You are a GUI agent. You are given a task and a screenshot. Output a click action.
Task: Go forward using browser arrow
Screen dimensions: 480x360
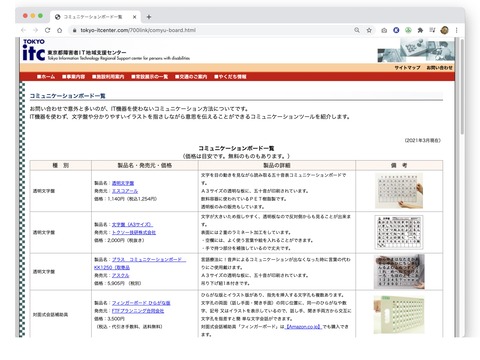click(35, 30)
